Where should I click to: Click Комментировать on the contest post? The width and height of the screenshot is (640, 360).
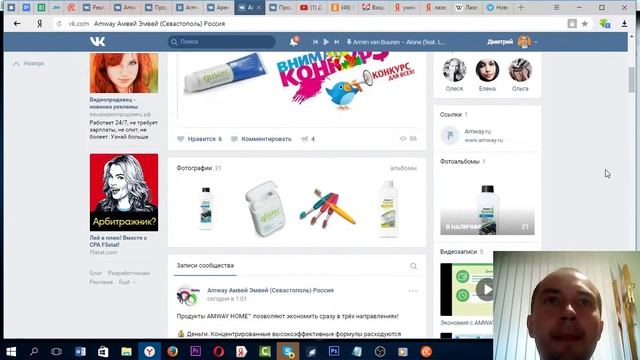click(261, 139)
